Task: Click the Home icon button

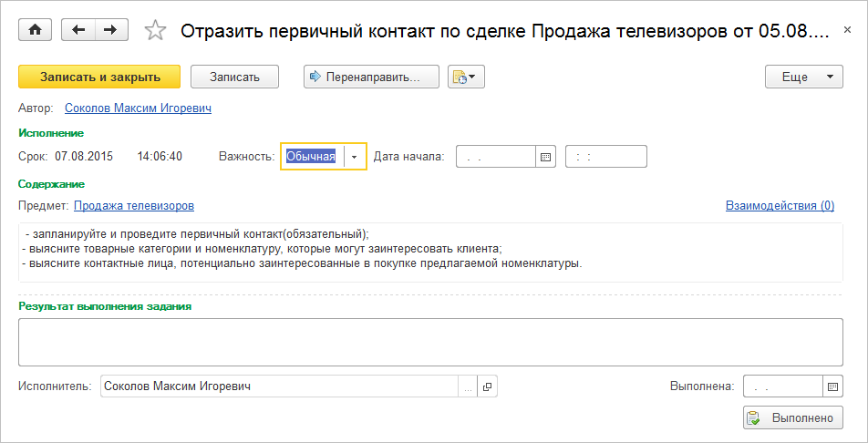Action: [36, 30]
